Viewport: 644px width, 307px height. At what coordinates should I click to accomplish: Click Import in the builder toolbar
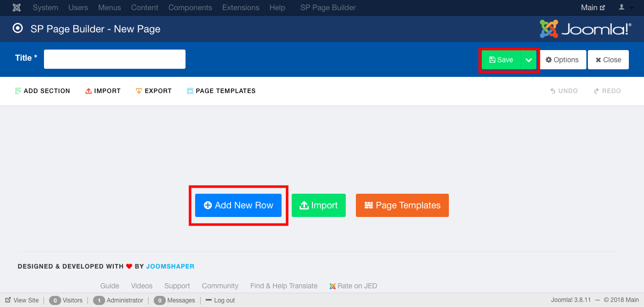103,91
